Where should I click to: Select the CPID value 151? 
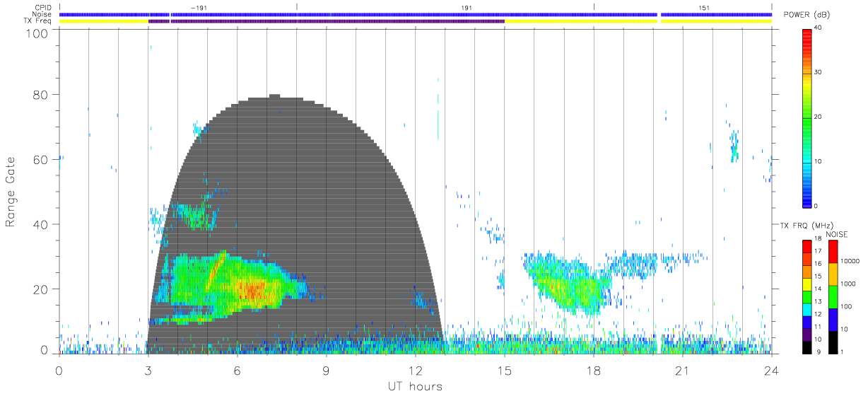(704, 7)
